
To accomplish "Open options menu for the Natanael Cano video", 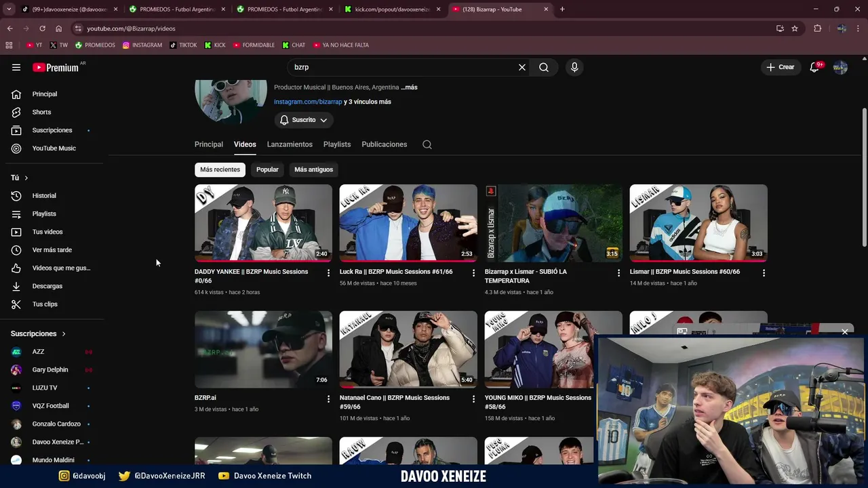I will point(474,399).
